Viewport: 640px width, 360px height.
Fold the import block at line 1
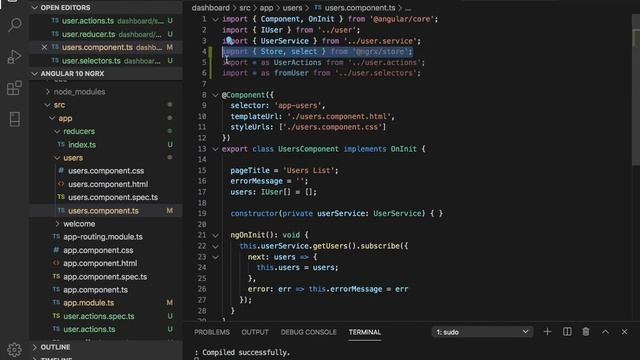point(215,19)
